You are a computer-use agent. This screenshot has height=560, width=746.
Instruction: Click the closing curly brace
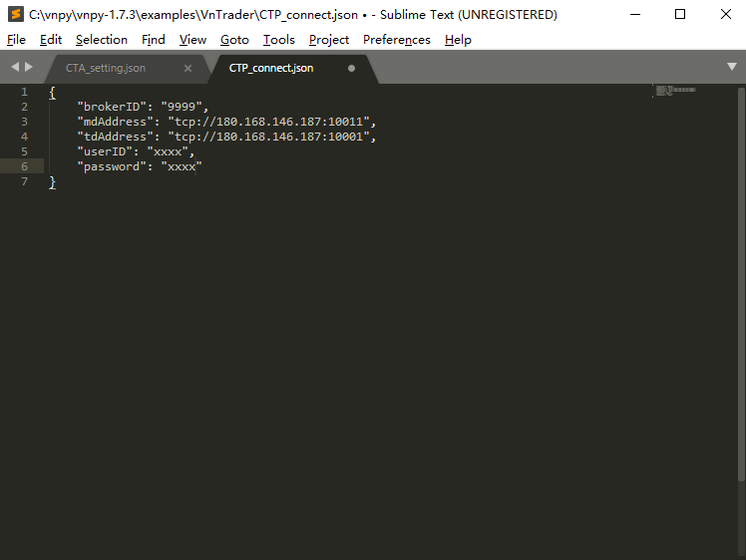click(x=52, y=182)
